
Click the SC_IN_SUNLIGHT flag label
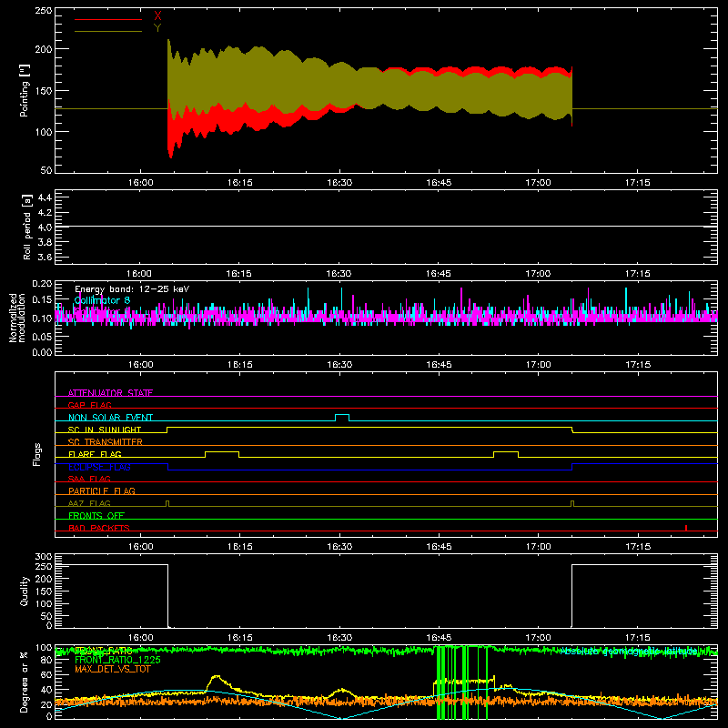click(105, 430)
